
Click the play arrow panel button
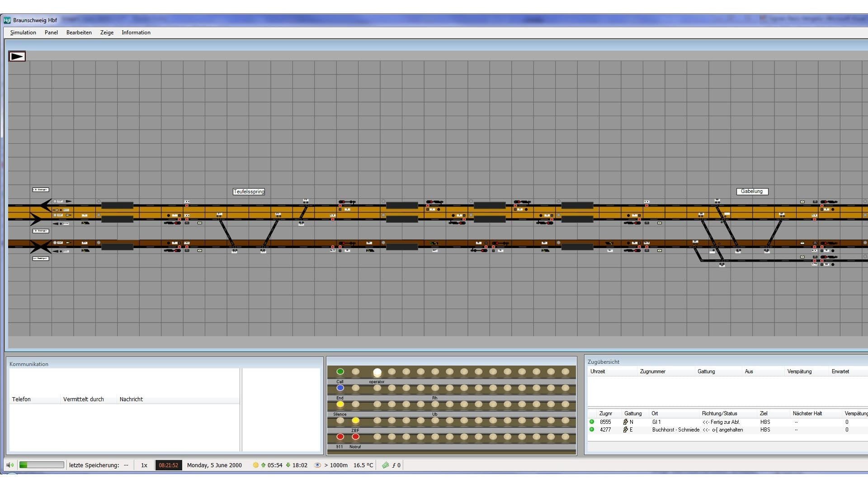(x=17, y=56)
